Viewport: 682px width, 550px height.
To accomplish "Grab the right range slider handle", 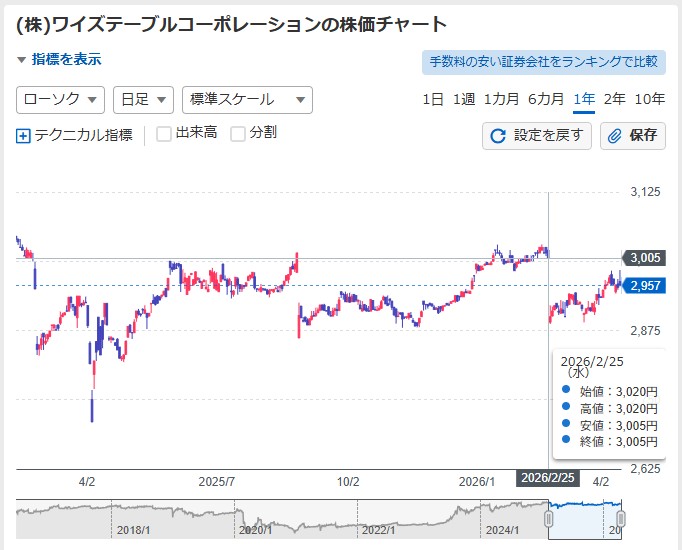I will coord(621,519).
